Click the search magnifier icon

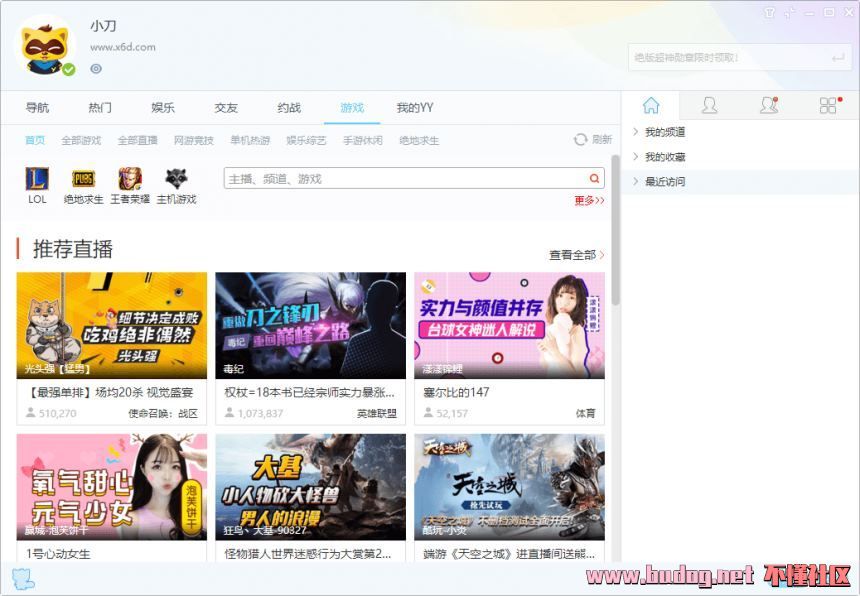[x=595, y=179]
